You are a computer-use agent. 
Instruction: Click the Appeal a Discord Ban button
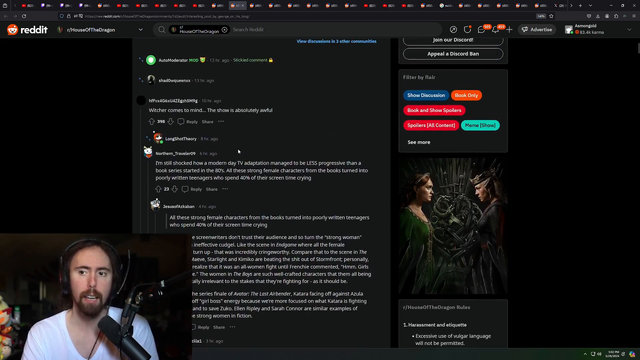coord(453,54)
